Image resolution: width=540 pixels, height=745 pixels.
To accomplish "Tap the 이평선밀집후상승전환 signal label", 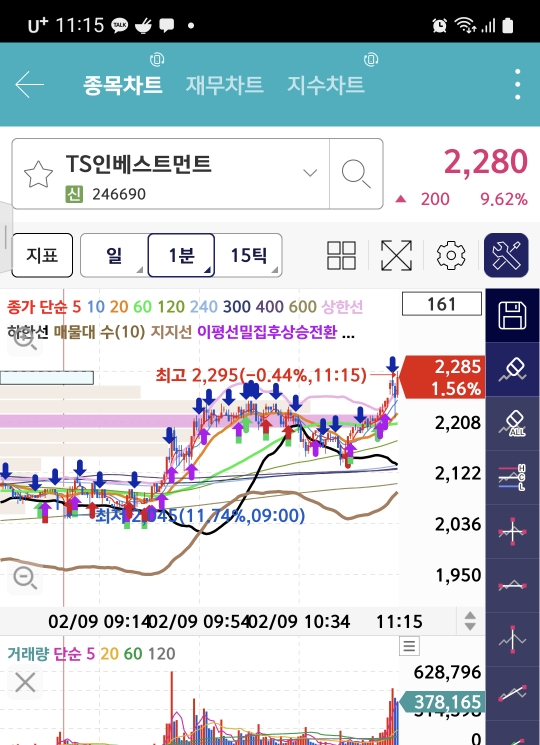I will pyautogui.click(x=266, y=332).
